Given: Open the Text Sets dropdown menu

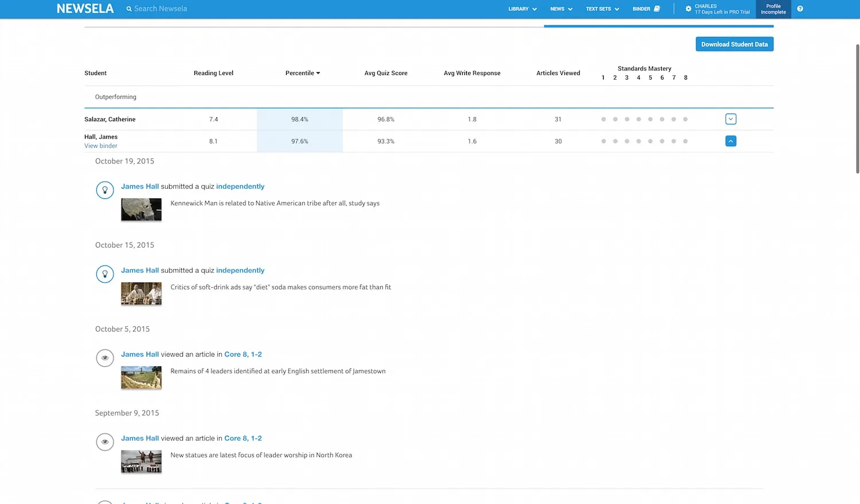Looking at the screenshot, I should coord(602,9).
